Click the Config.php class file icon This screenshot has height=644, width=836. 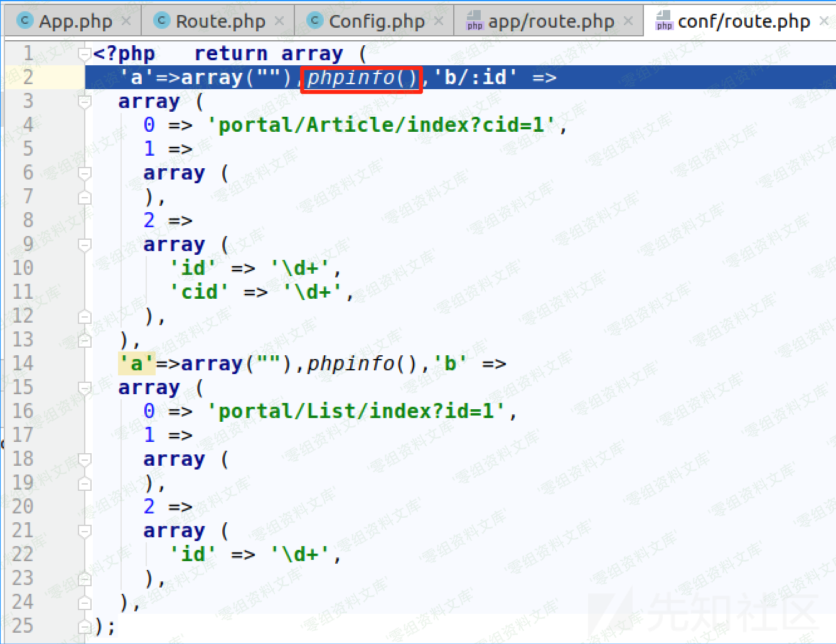(315, 21)
